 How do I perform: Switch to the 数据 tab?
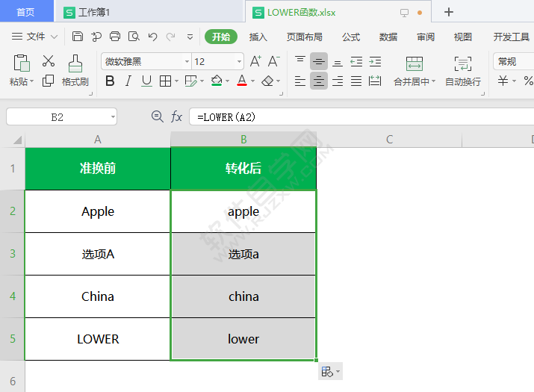(388, 37)
